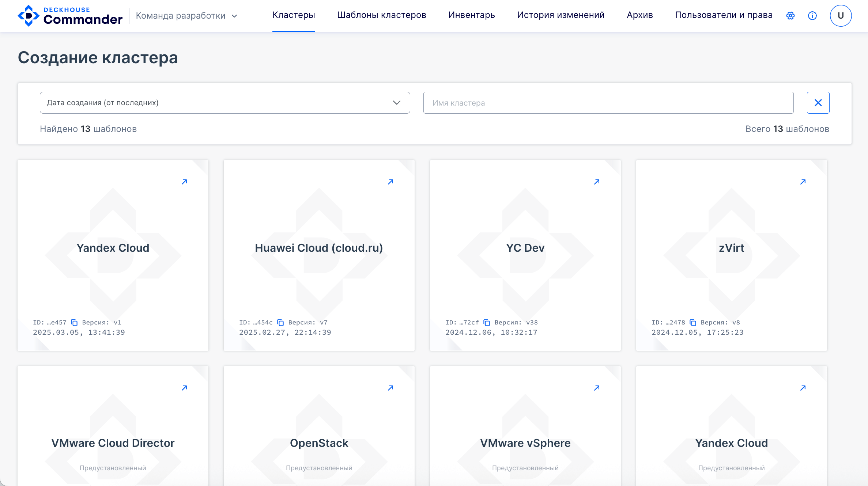This screenshot has height=486, width=868.
Task: Click the date 2024.12.05, 17:25:23
Action: click(x=698, y=333)
